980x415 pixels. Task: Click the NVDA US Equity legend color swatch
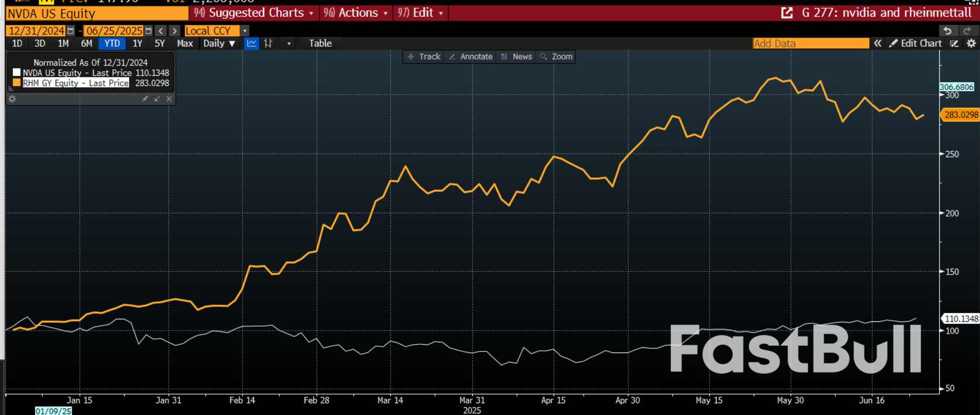pos(17,72)
